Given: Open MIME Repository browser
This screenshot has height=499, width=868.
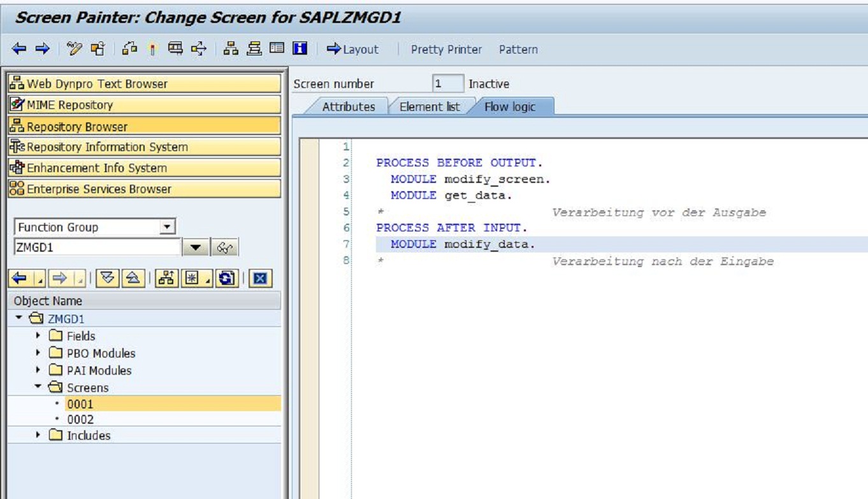Looking at the screenshot, I should coord(144,105).
